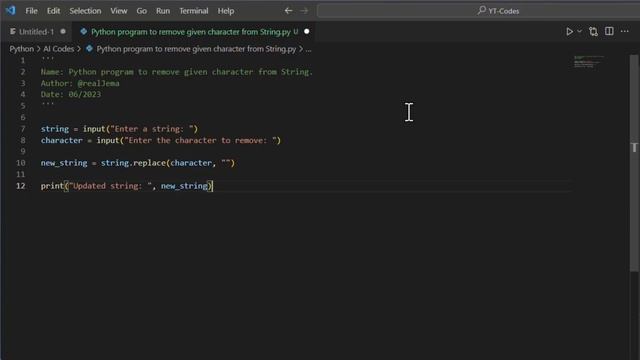Click the "Author: @realJema" comment line
The width and height of the screenshot is (640, 360).
[x=80, y=83]
